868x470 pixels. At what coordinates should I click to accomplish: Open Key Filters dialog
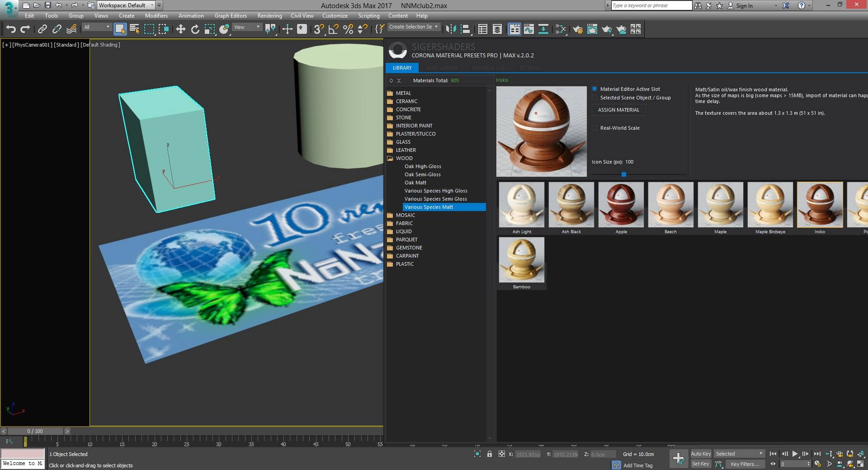[745, 464]
